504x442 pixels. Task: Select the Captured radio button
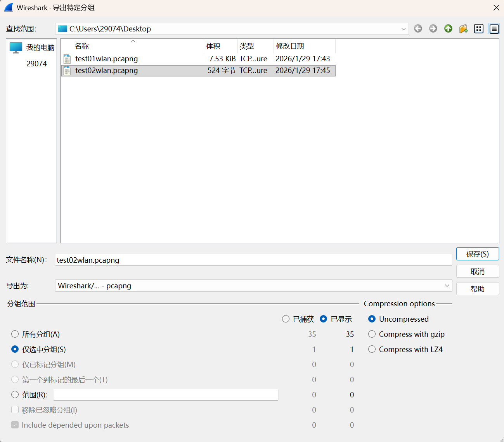(x=286, y=319)
